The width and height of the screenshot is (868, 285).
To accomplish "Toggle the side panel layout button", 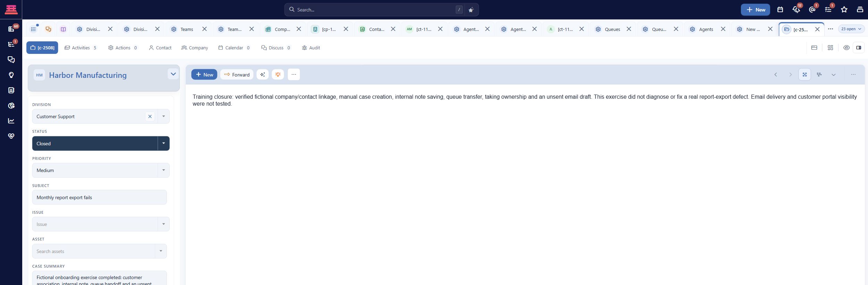I will (859, 48).
